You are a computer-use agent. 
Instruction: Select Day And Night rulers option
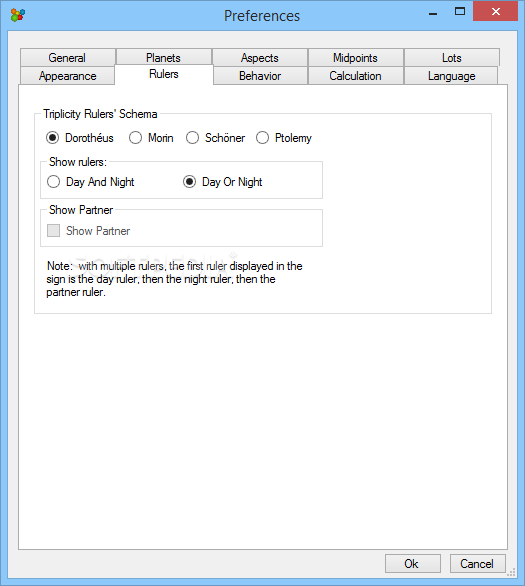pos(91,182)
